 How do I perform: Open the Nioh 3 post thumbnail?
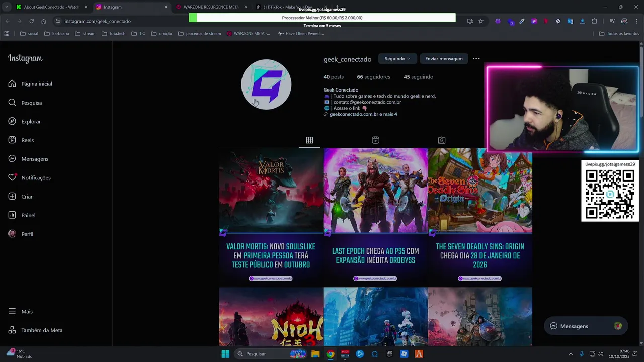click(x=271, y=317)
